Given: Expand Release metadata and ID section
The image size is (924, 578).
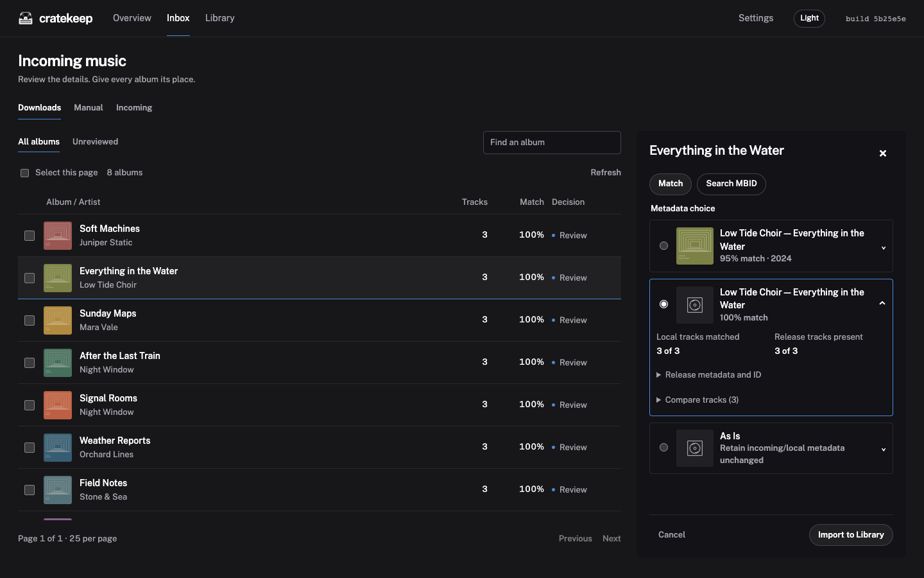Looking at the screenshot, I should click(708, 375).
